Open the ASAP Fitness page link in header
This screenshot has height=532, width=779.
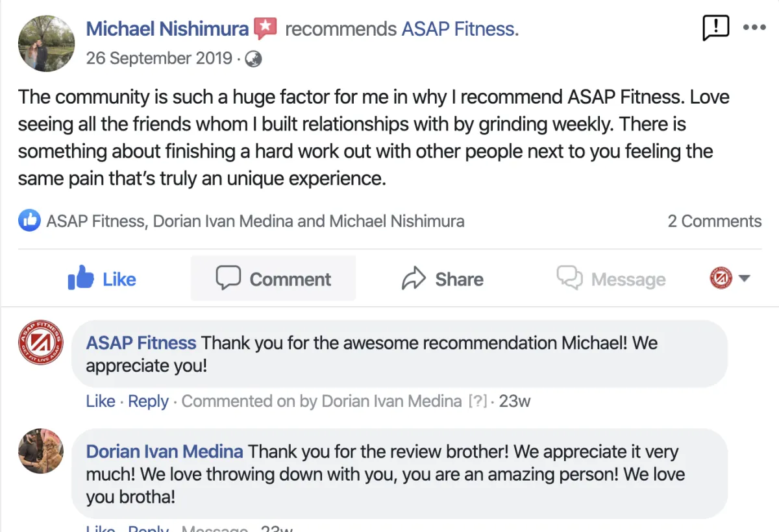[460, 29]
